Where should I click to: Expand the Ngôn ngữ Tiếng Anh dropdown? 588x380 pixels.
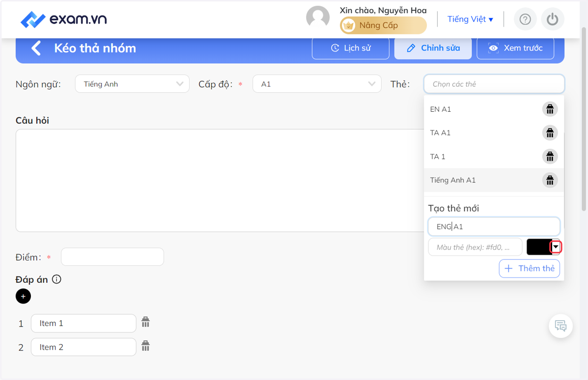[132, 84]
